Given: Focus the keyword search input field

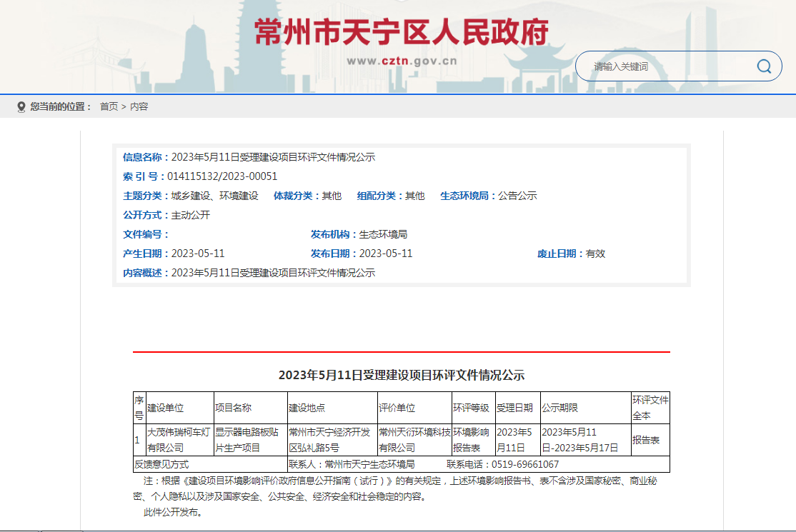Looking at the screenshot, I should coord(668,66).
